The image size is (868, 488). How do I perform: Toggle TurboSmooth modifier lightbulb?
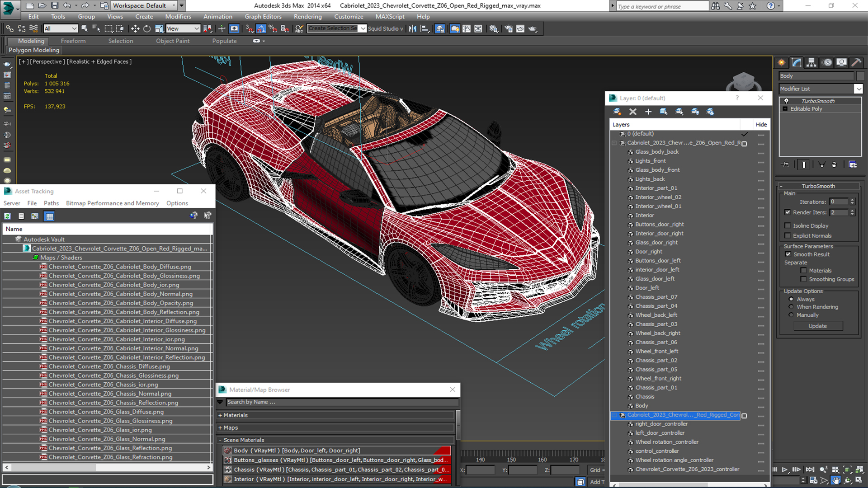coord(786,101)
